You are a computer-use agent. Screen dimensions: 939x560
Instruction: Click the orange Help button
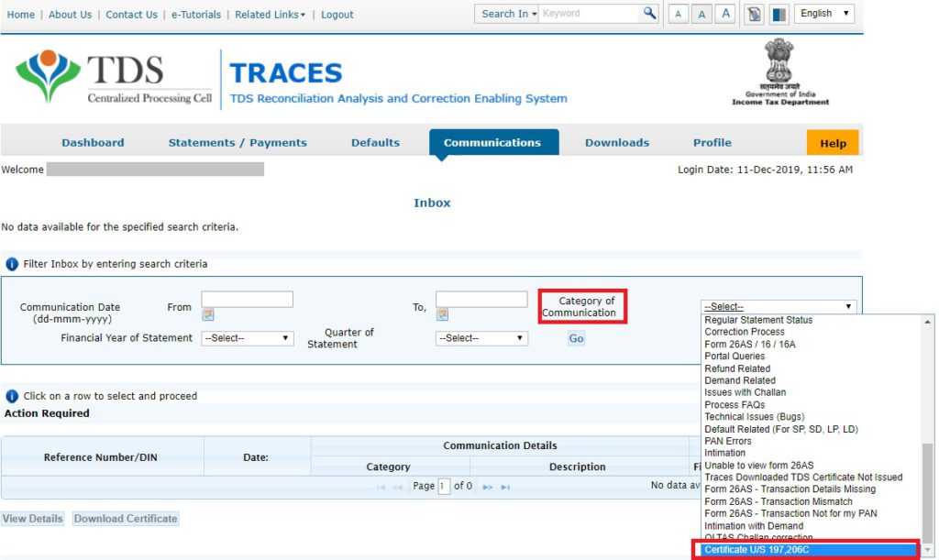pyautogui.click(x=833, y=143)
